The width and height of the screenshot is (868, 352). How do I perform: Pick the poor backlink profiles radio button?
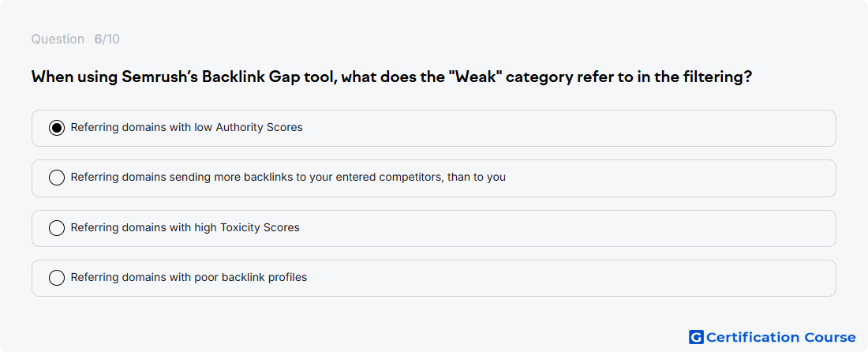pyautogui.click(x=57, y=278)
